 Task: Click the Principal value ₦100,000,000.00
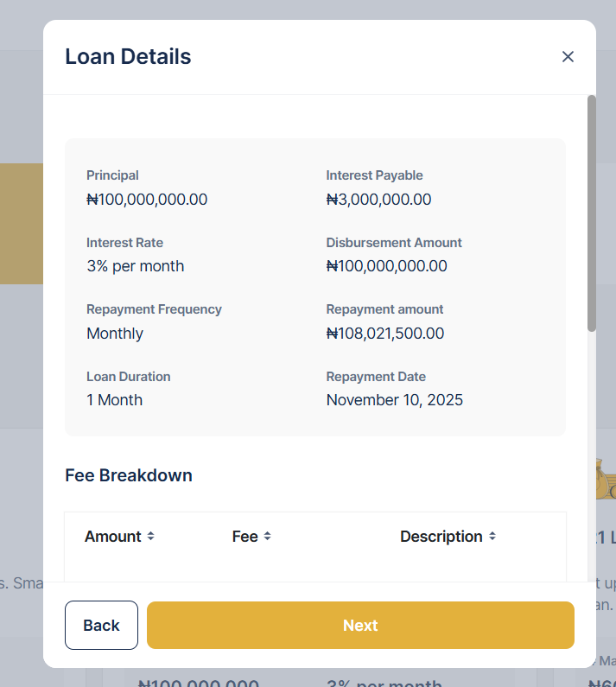(x=147, y=200)
